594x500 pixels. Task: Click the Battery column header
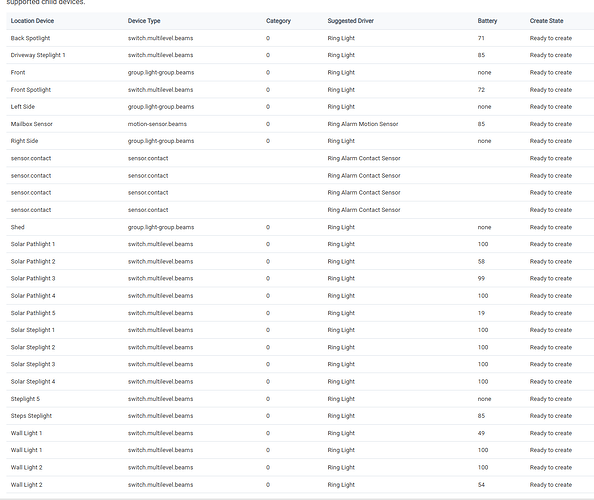(x=487, y=21)
